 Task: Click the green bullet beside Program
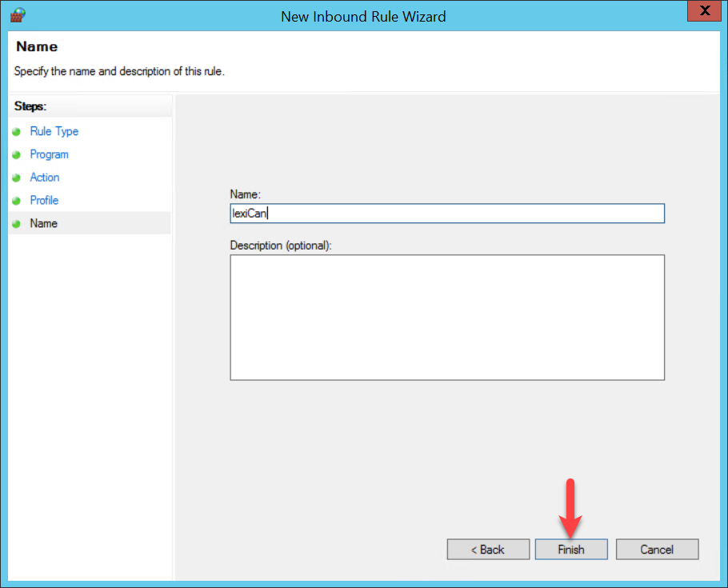point(16,155)
